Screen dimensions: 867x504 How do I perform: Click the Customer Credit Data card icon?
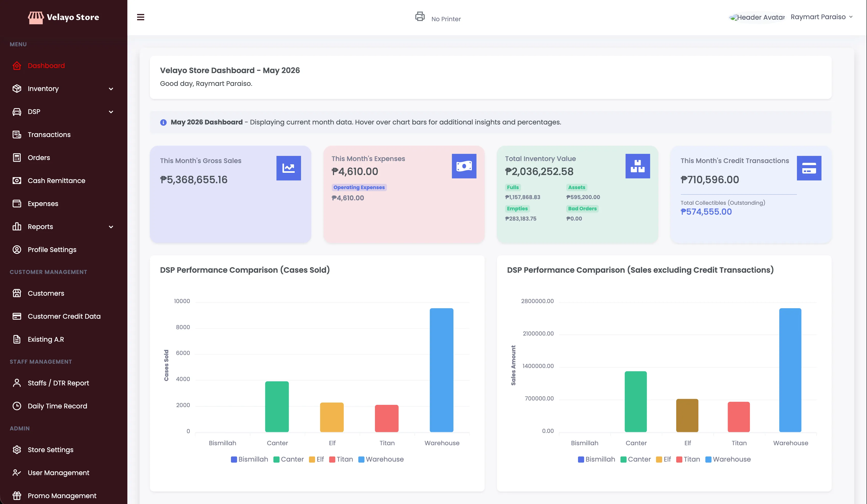coord(17,317)
